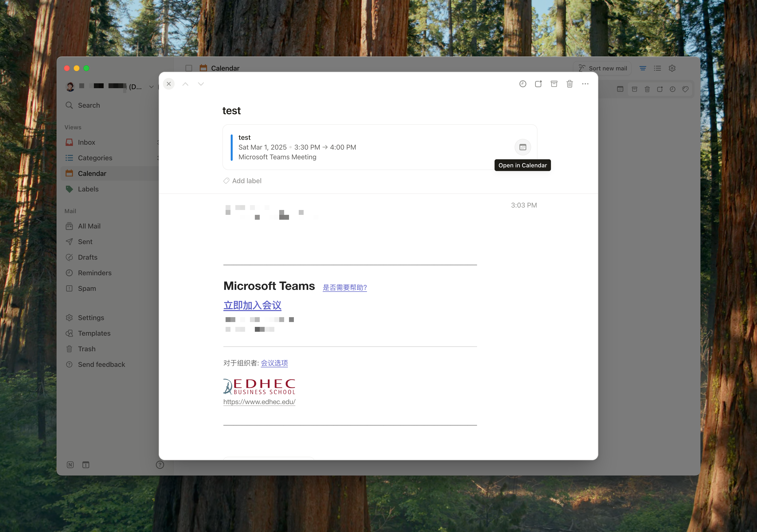Click the Search field in sidebar
The image size is (757, 532).
(x=89, y=105)
